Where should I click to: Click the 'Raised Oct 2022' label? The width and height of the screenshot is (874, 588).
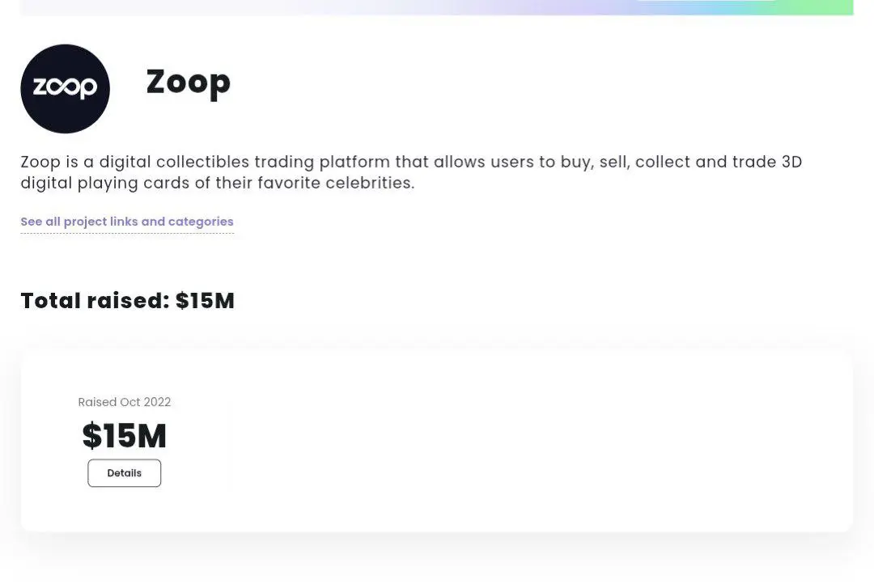pos(124,402)
